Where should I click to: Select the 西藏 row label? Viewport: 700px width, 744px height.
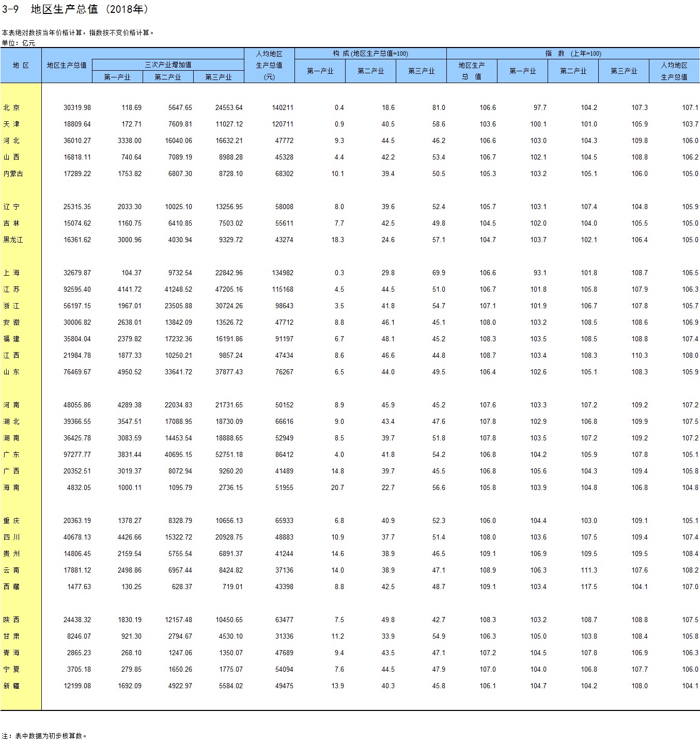(11, 587)
